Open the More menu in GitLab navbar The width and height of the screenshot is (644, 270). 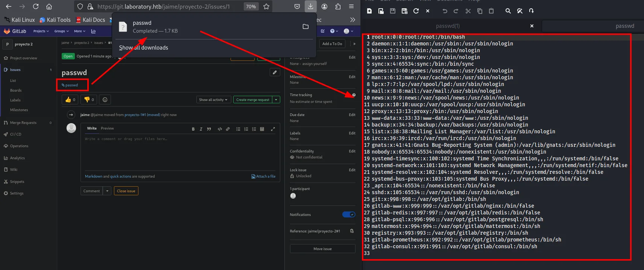[79, 31]
